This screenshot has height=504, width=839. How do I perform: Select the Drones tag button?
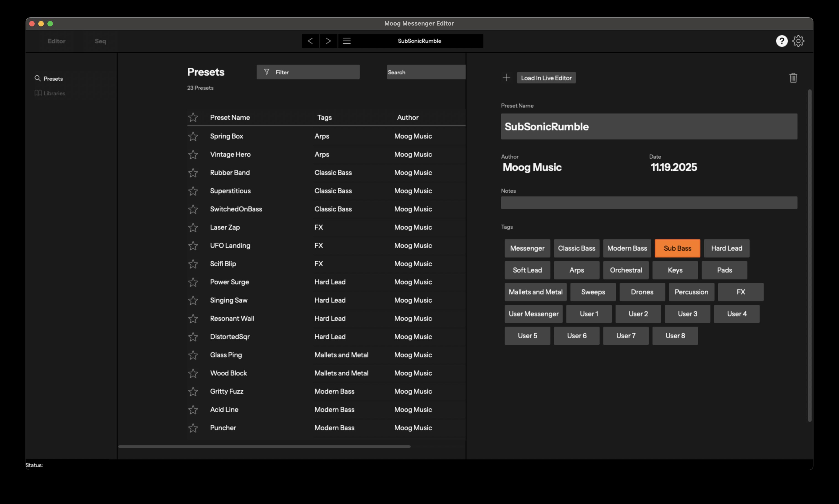point(642,292)
